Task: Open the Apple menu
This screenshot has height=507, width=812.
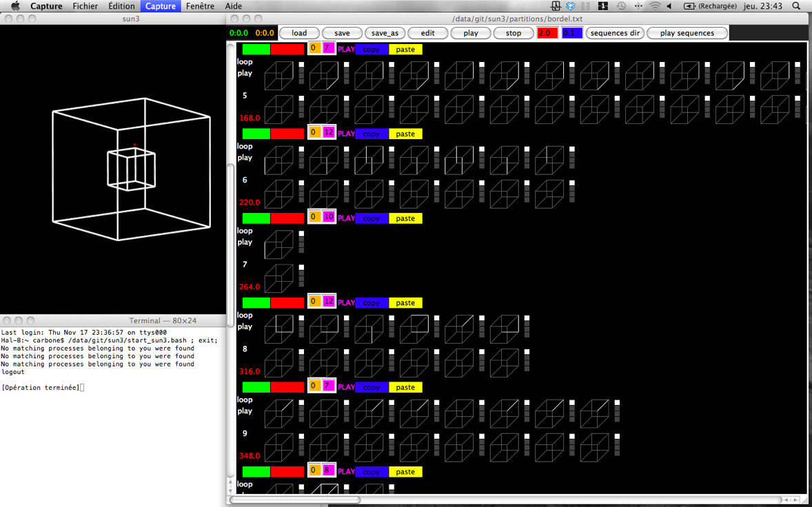Action: 15,6
